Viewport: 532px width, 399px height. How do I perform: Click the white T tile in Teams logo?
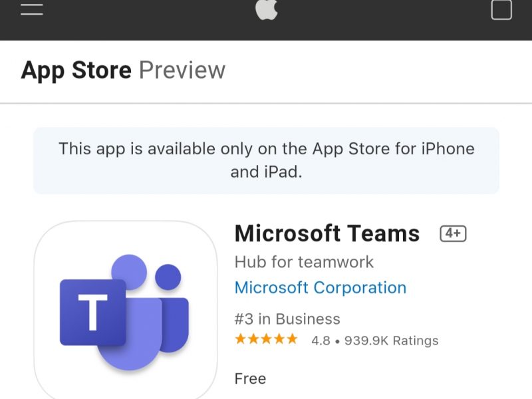[92, 312]
